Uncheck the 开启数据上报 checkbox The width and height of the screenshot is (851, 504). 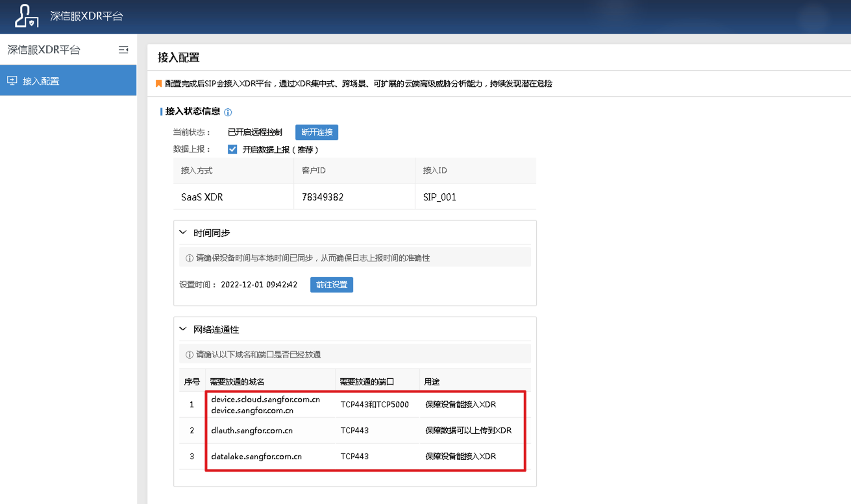pos(232,149)
